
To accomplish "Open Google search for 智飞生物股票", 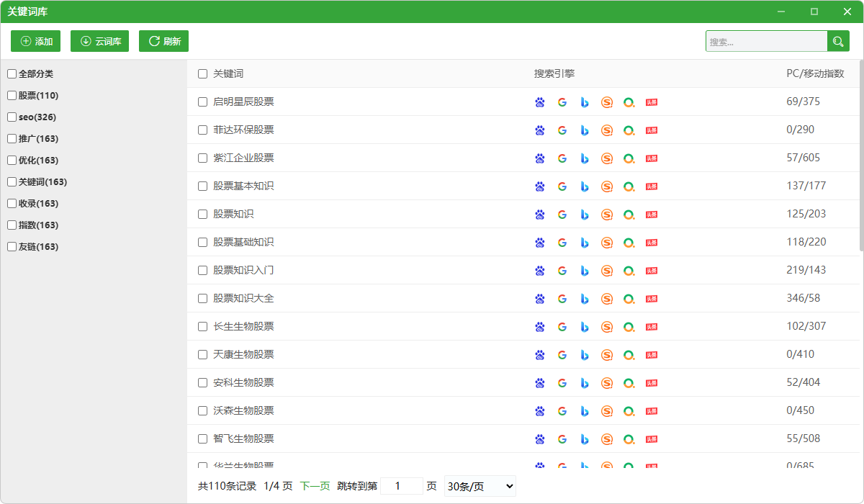I will point(562,439).
